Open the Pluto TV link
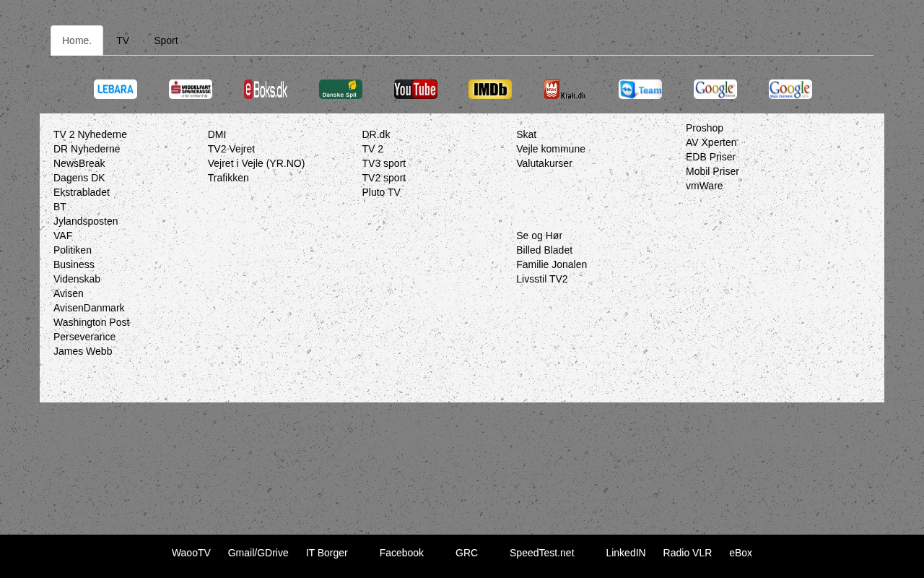 click(381, 192)
